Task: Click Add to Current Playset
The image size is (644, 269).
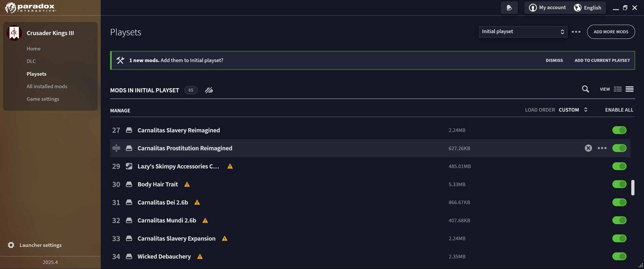Action: (x=602, y=60)
